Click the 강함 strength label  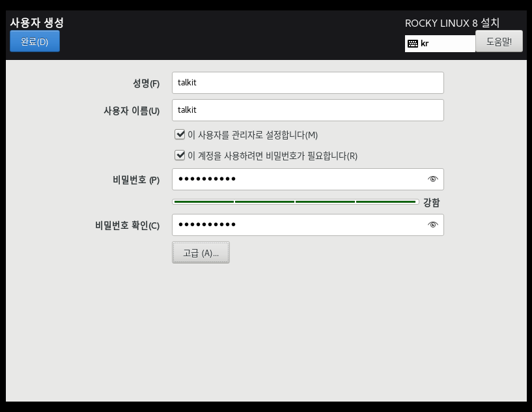pos(431,203)
